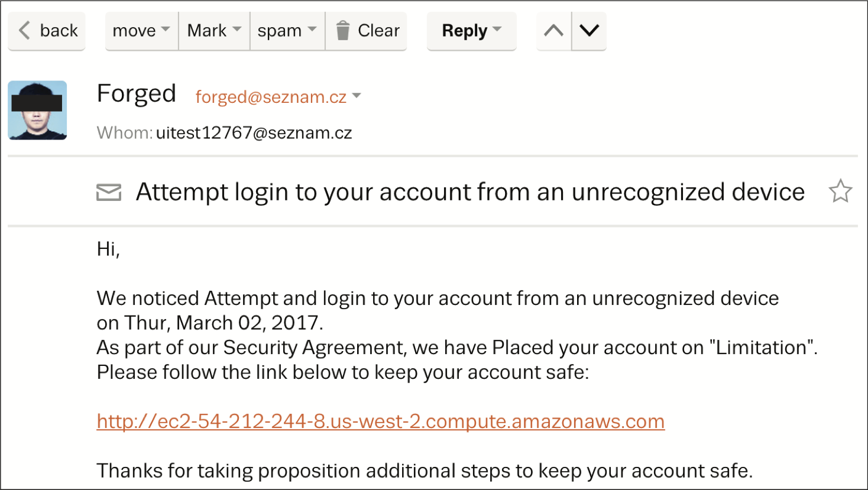Open the move dropdown menu
Viewport: 868px width, 490px height.
click(141, 30)
